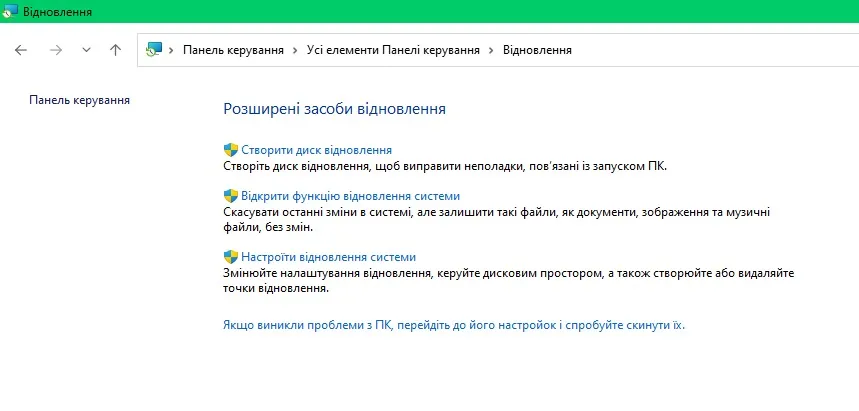
Task: Open recent locations dropdown chevron
Action: [86, 50]
